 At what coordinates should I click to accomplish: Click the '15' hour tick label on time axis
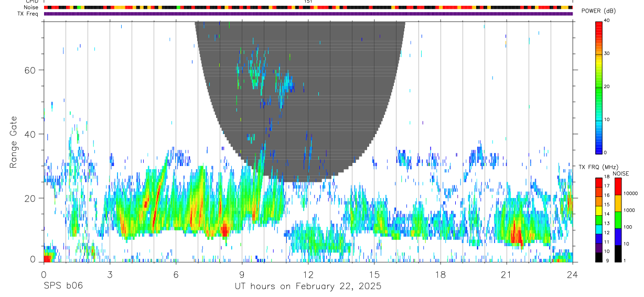click(374, 274)
